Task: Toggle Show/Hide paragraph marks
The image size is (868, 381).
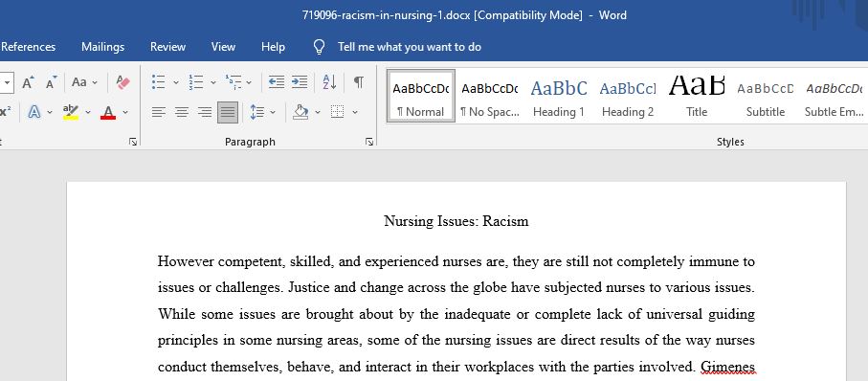Action: (359, 82)
